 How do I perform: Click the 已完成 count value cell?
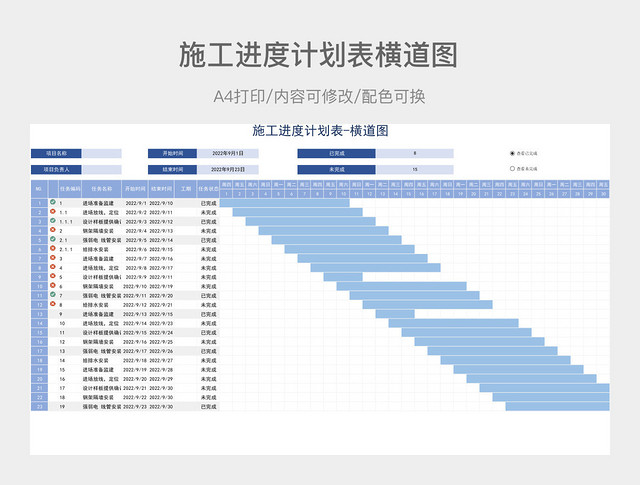pyautogui.click(x=415, y=154)
